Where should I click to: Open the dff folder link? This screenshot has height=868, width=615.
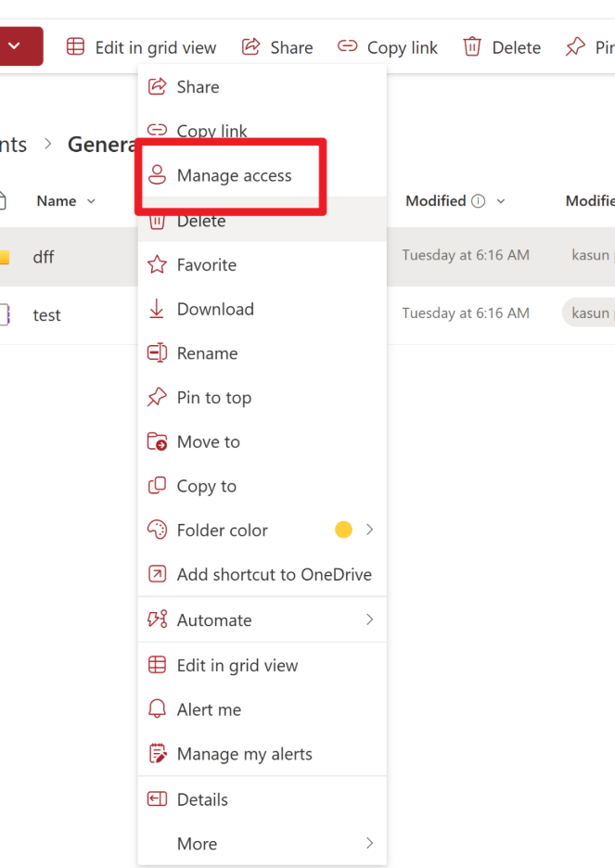pos(44,257)
